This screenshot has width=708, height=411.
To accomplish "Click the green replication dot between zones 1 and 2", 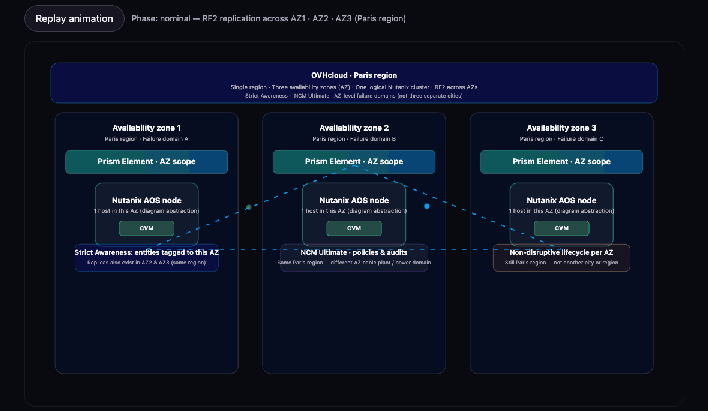I will click(x=248, y=207).
